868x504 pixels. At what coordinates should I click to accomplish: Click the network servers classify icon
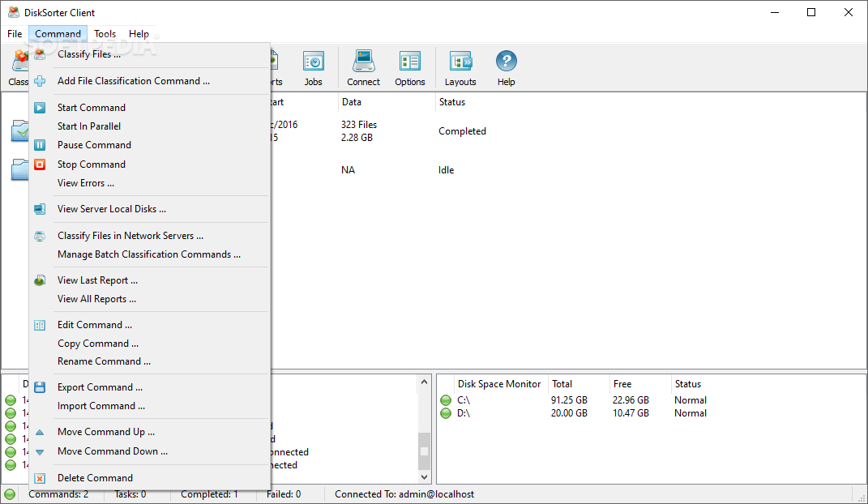[40, 237]
